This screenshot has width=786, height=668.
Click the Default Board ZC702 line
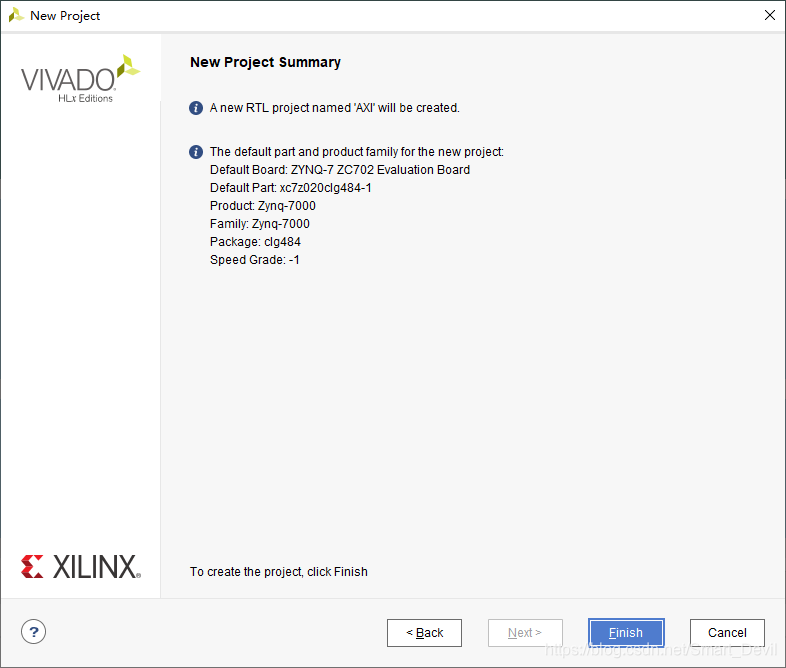pos(340,170)
